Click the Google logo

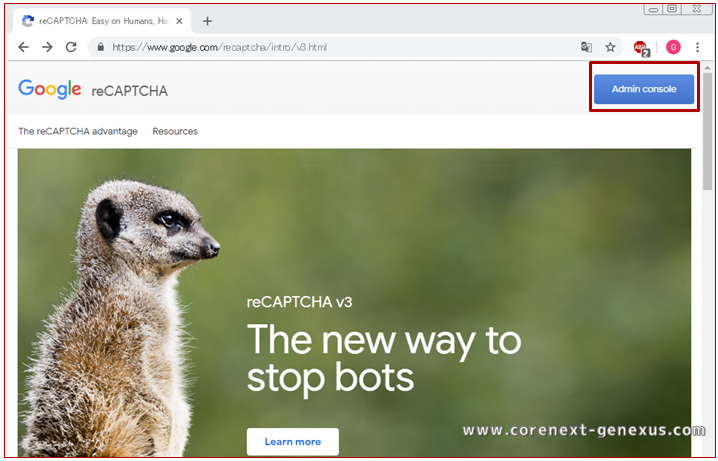[50, 89]
